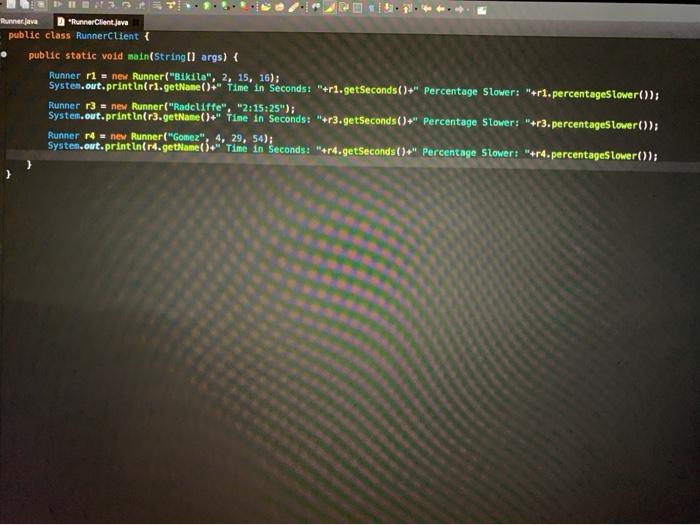Click the Save All toolbar icon
The height and width of the screenshot is (525, 700).
coord(24,4)
